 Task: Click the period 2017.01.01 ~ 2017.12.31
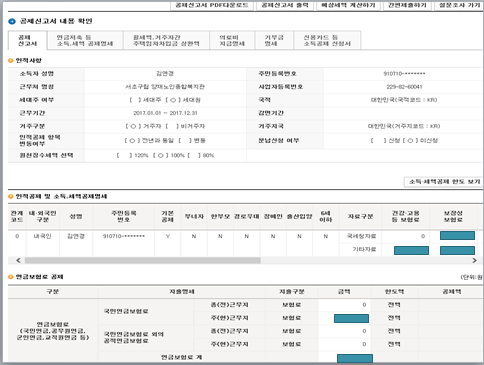[x=165, y=113]
